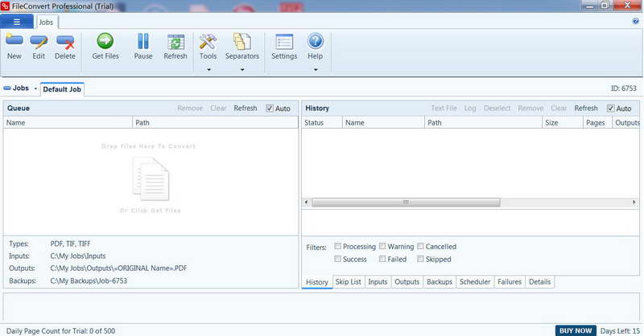
Task: Switch to the Skip List tab
Action: click(348, 282)
